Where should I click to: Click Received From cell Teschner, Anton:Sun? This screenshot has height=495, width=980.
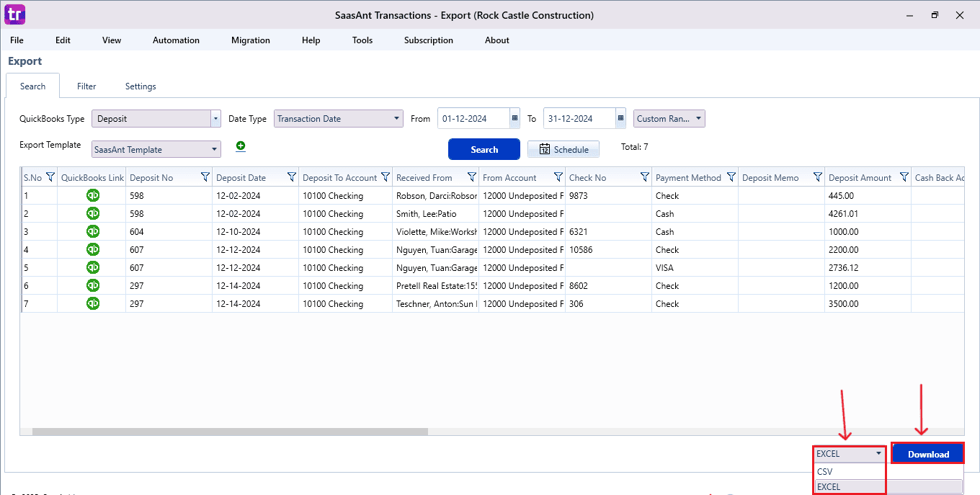(435, 303)
